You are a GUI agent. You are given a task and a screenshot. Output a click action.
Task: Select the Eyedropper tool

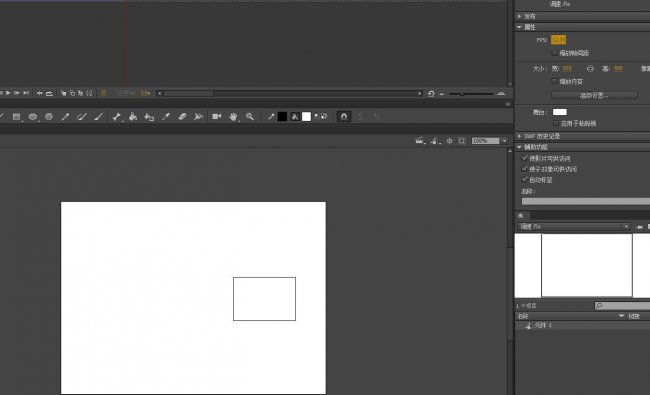click(166, 117)
